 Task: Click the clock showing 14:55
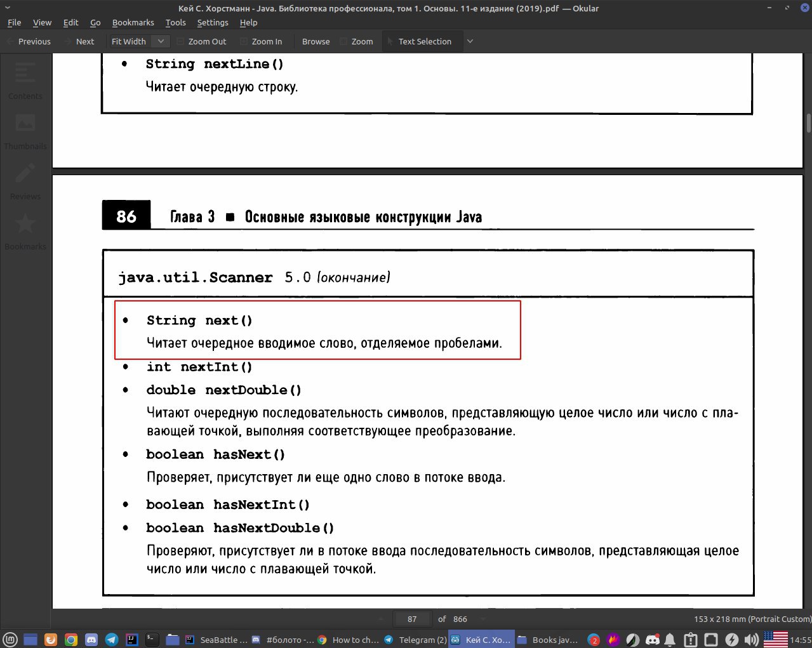[x=801, y=640]
